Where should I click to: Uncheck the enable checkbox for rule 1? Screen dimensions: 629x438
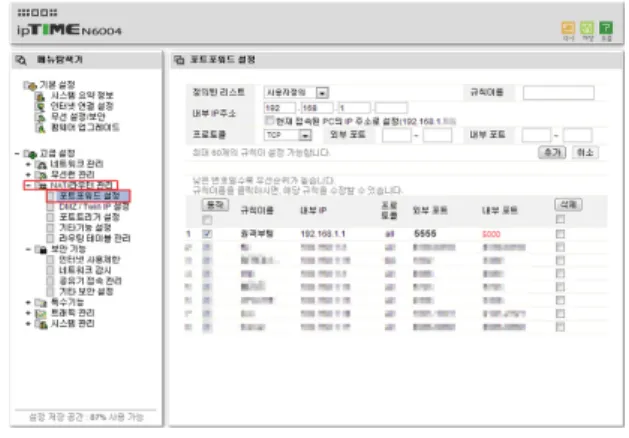207,234
